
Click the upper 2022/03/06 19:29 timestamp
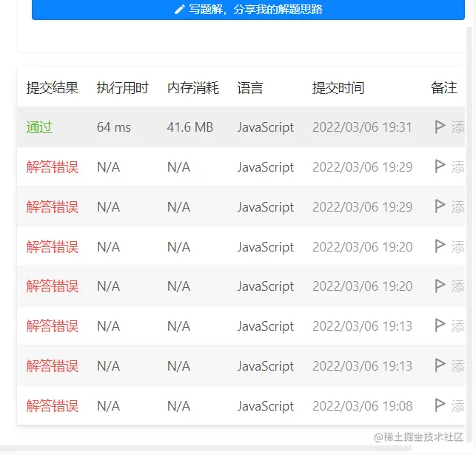pyautogui.click(x=363, y=167)
